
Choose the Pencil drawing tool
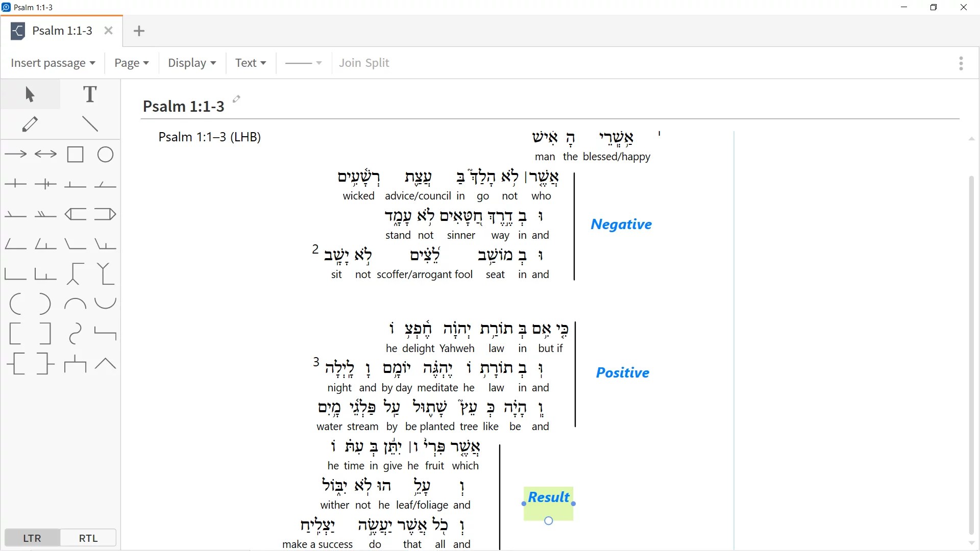pyautogui.click(x=30, y=124)
